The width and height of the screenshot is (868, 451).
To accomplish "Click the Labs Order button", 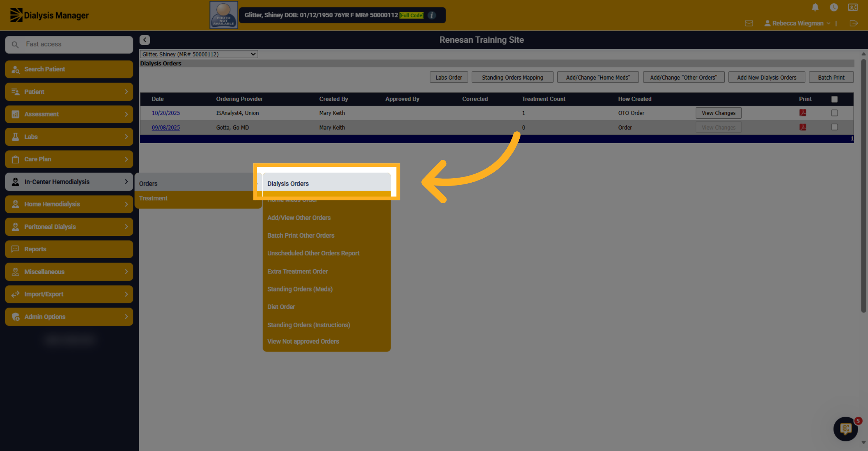I will click(x=448, y=77).
